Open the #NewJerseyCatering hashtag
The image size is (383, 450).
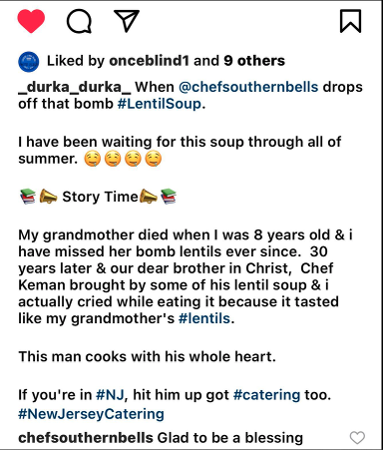[91, 414]
